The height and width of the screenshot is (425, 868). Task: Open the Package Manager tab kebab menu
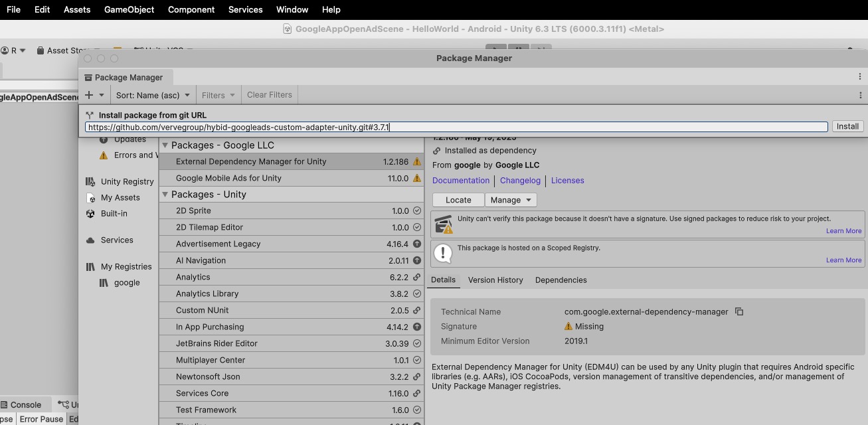pyautogui.click(x=860, y=77)
